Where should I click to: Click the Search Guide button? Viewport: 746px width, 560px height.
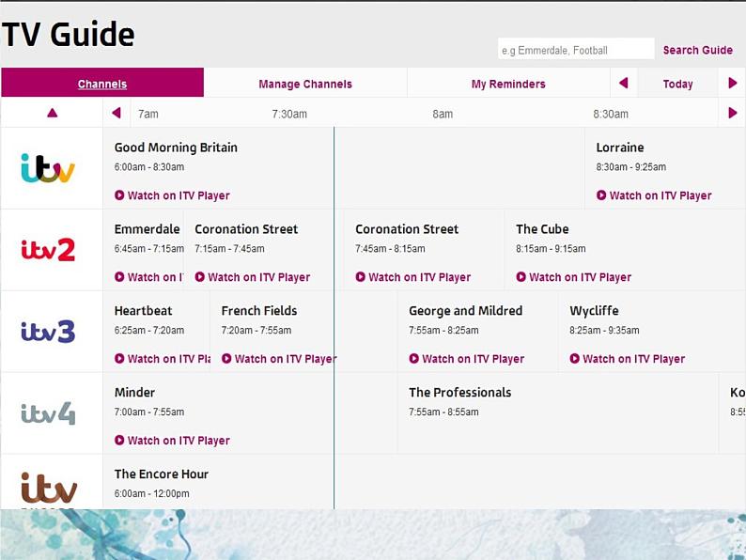coord(697,50)
